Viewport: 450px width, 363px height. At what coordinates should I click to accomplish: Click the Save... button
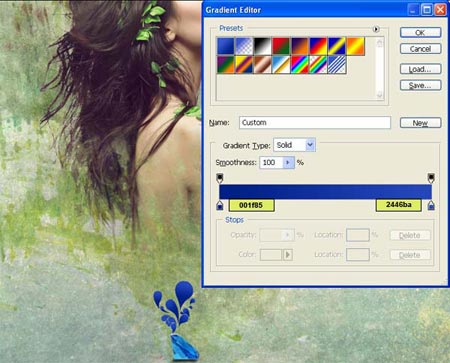pyautogui.click(x=420, y=85)
